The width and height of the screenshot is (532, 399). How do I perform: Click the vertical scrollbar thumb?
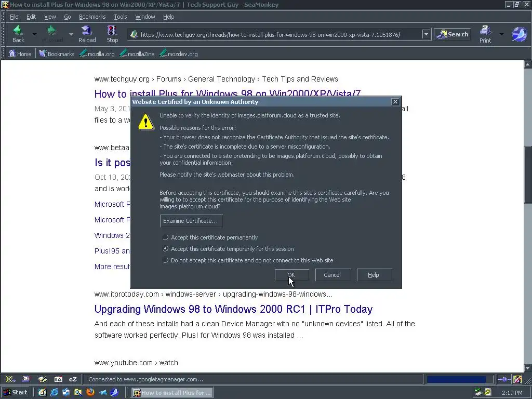coord(528,175)
